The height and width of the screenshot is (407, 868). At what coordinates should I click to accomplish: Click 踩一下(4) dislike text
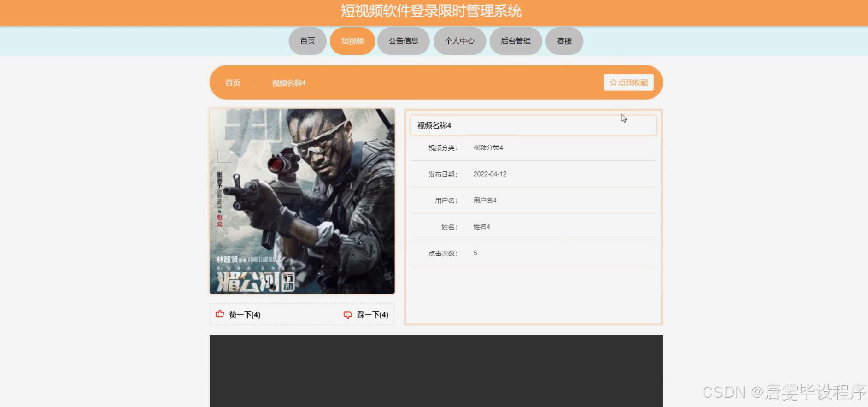(x=373, y=314)
